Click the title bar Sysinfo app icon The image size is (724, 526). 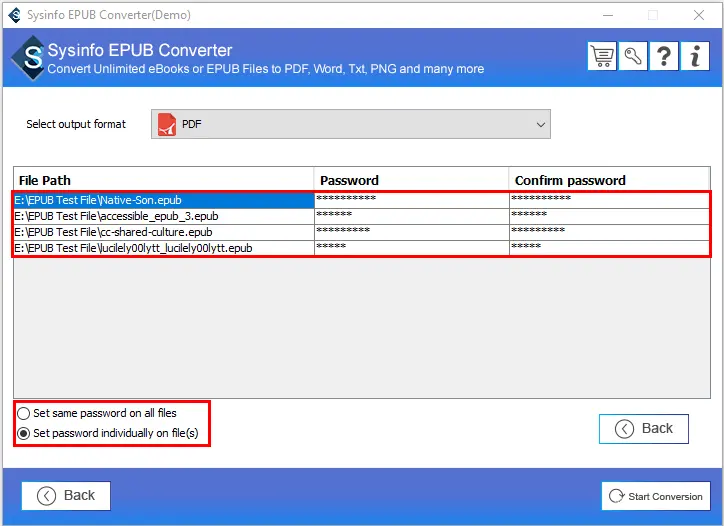15,15
